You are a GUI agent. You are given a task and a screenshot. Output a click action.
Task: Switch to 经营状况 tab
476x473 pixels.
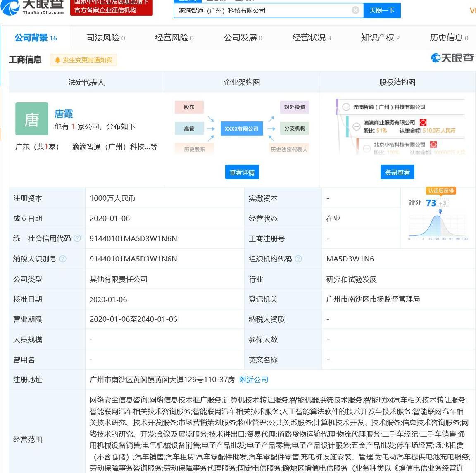click(x=312, y=38)
